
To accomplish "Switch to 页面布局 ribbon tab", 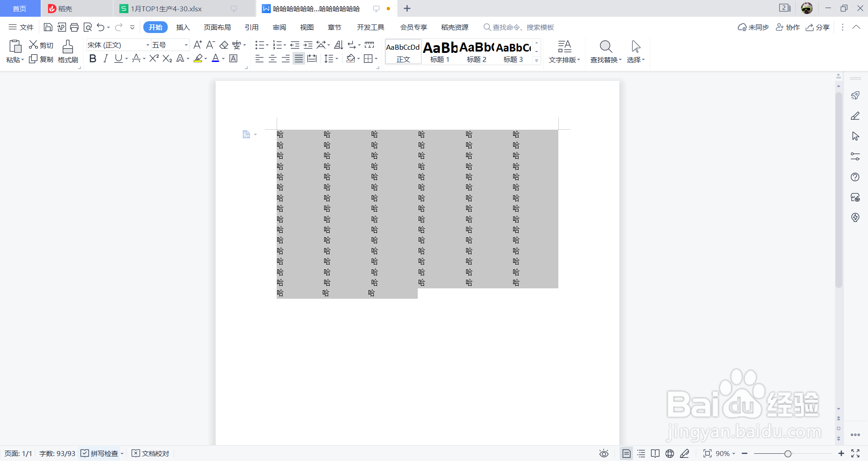I will tap(217, 27).
